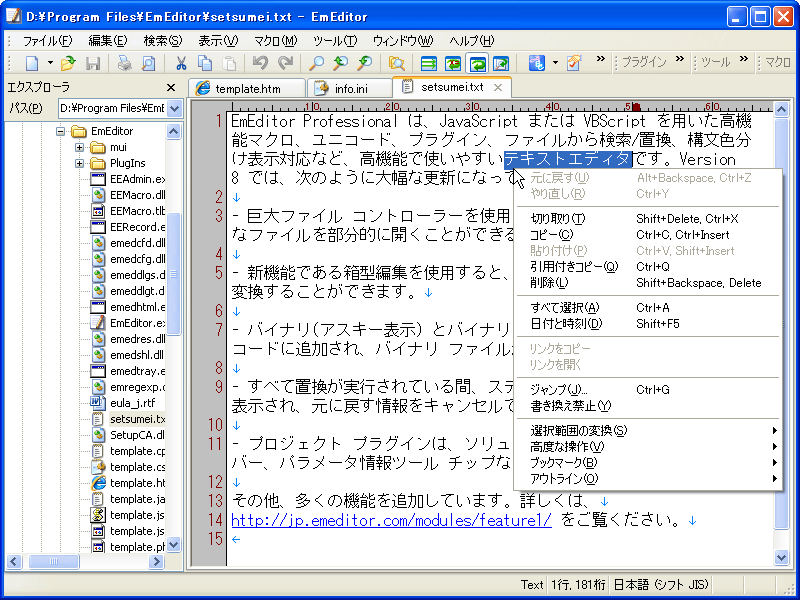Create a new file with the New icon
The image size is (800, 600).
(x=32, y=63)
